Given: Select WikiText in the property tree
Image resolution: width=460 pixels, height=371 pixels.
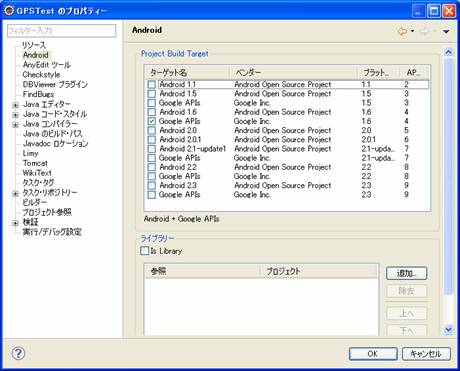Looking at the screenshot, I should pyautogui.click(x=37, y=173).
